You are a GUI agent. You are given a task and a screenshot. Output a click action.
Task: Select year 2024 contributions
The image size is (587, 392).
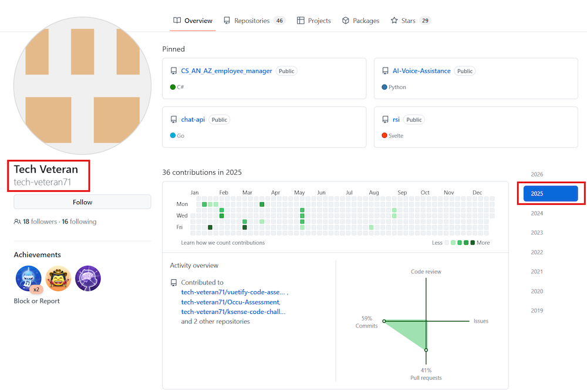(x=537, y=214)
